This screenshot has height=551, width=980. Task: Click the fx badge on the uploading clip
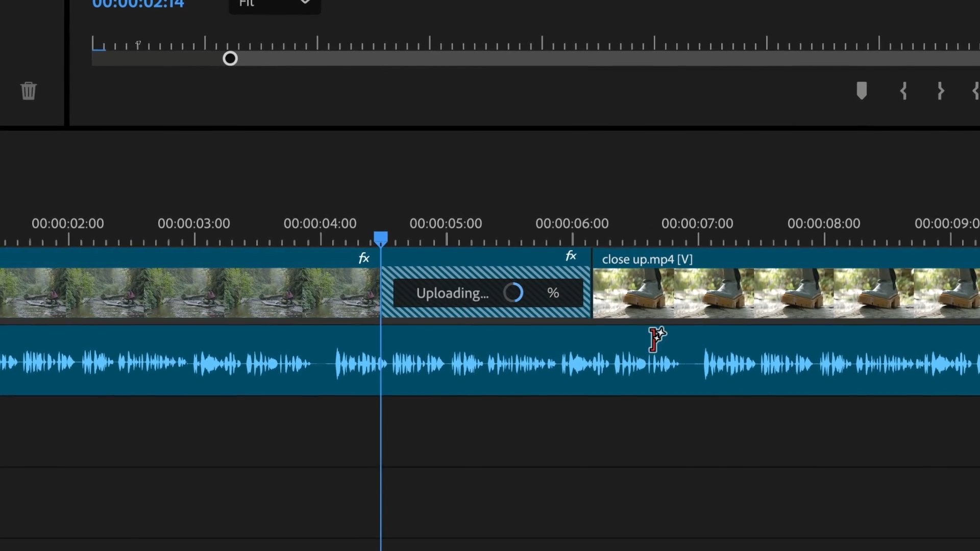point(571,256)
